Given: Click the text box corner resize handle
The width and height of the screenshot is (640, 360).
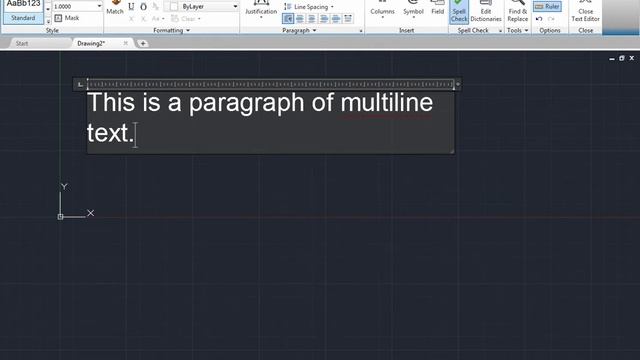Looking at the screenshot, I should pos(452,151).
